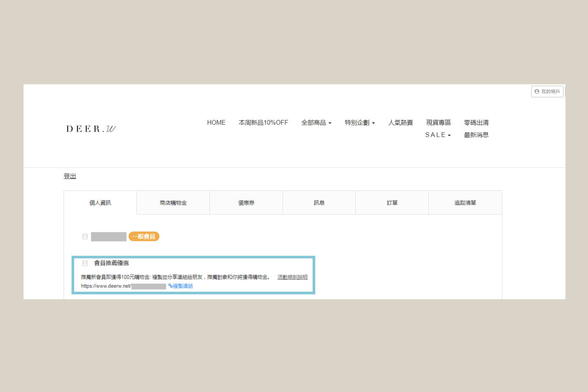Click the DEER.W logo
This screenshot has height=392, width=588.
(91, 129)
